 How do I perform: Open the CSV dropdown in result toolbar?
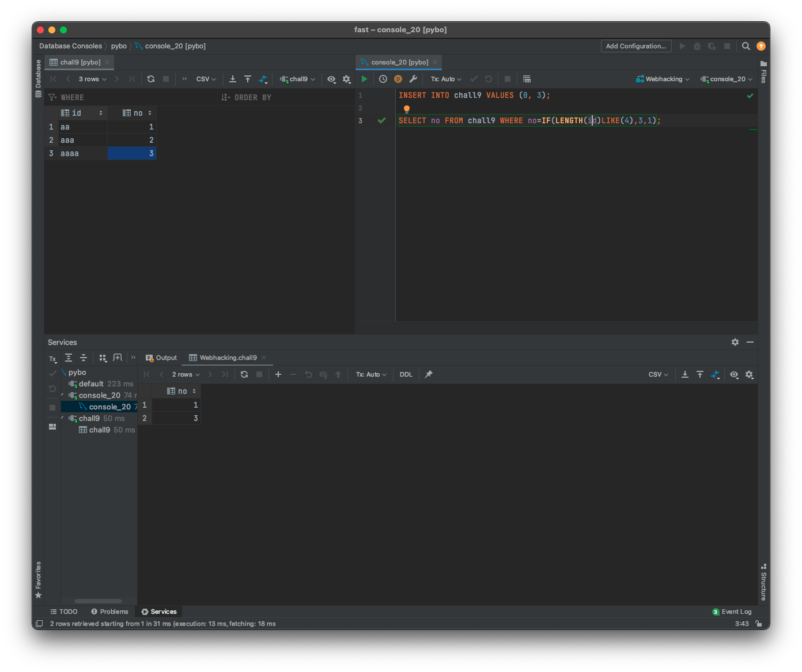(658, 374)
